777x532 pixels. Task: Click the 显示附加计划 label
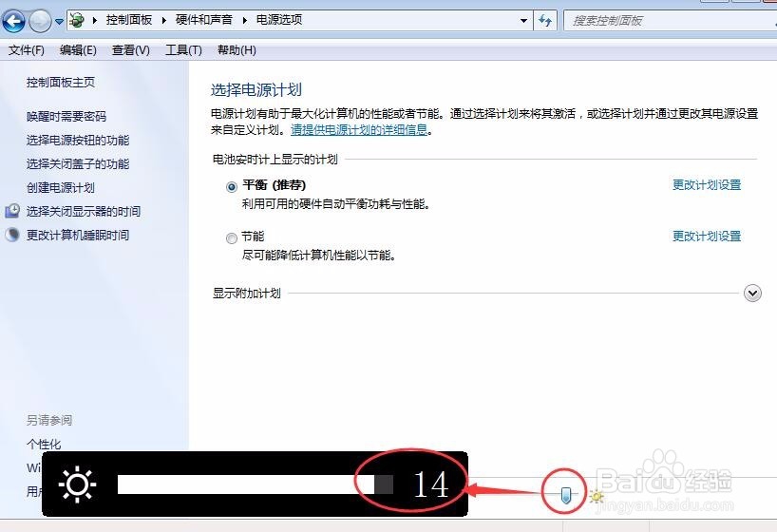coord(247,294)
